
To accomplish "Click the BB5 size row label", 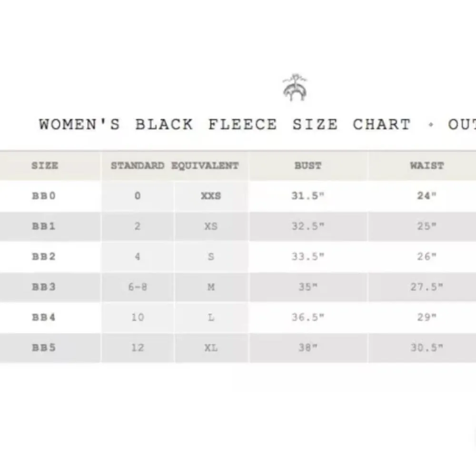I will pyautogui.click(x=44, y=347).
